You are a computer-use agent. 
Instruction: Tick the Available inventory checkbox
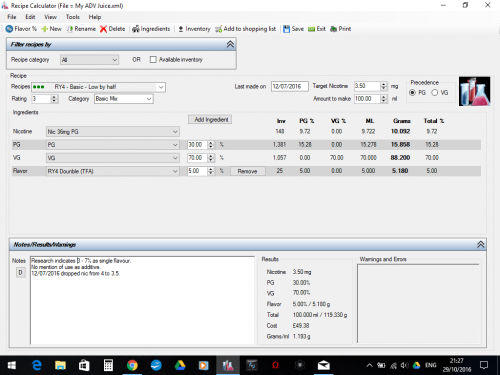click(x=153, y=59)
